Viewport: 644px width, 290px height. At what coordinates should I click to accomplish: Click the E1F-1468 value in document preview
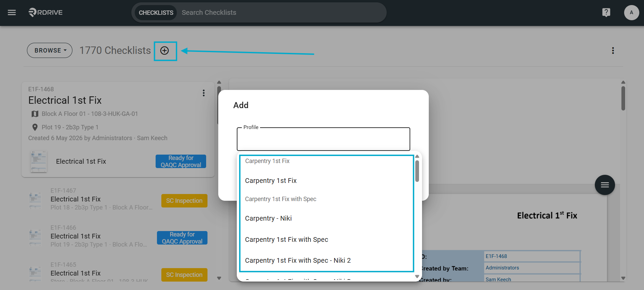[x=496, y=256]
